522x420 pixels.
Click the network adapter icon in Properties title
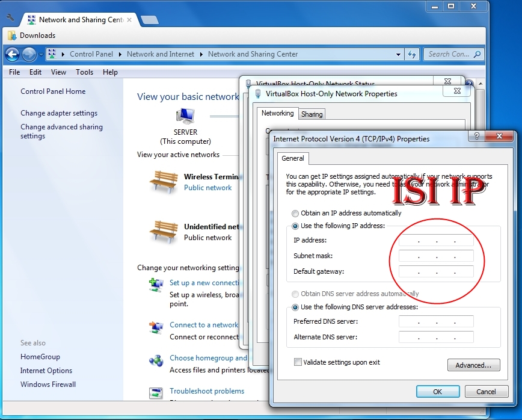point(257,94)
